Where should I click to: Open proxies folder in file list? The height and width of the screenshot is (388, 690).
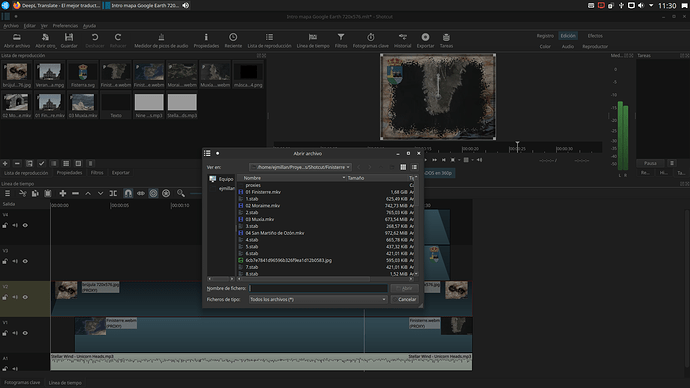click(253, 185)
